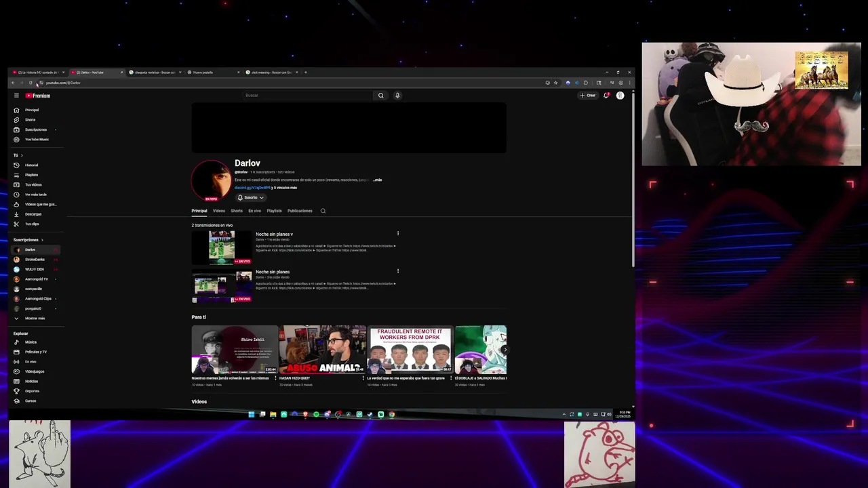Image resolution: width=868 pixels, height=488 pixels.
Task: Reload the page in the browser
Action: tap(31, 83)
